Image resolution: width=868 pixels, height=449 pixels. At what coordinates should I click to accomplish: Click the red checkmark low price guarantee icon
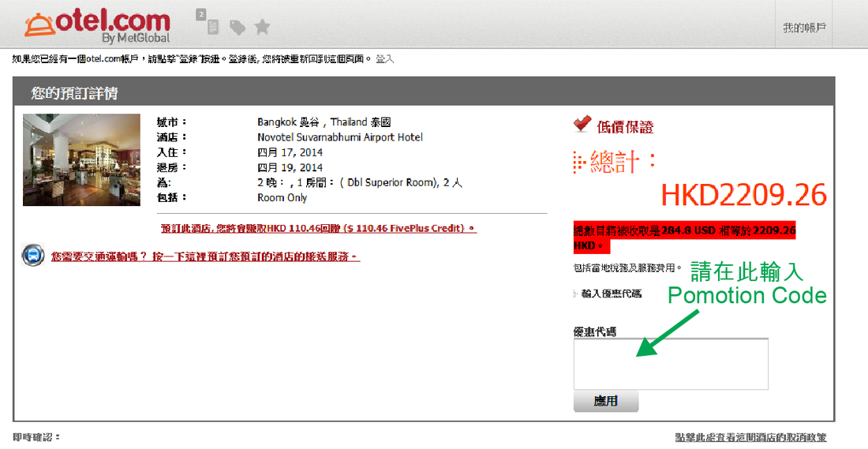[582, 124]
